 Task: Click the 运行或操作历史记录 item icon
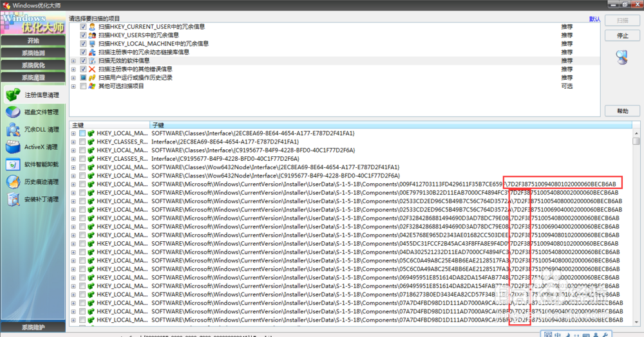92,77
